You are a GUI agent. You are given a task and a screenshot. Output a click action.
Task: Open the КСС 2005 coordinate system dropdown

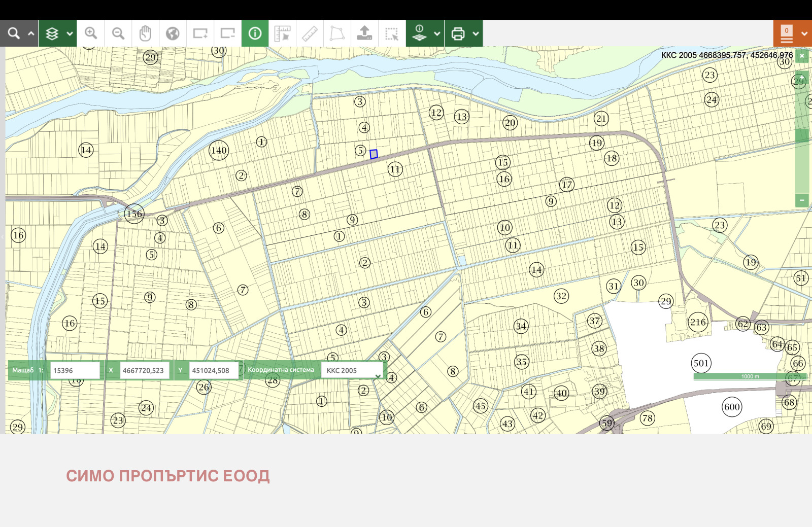pos(353,370)
